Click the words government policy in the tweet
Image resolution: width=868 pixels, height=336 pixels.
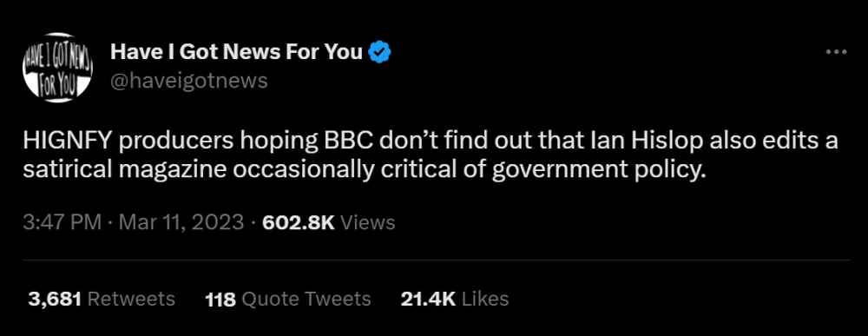point(599,170)
